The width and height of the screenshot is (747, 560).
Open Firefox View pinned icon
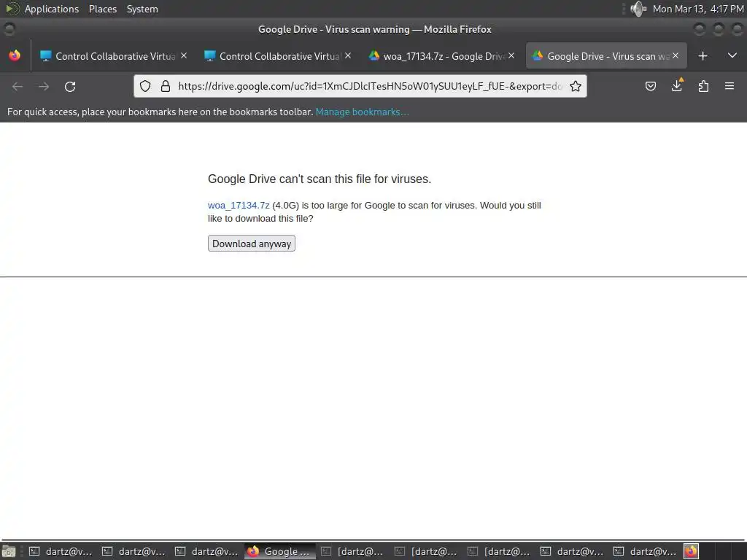click(x=15, y=55)
